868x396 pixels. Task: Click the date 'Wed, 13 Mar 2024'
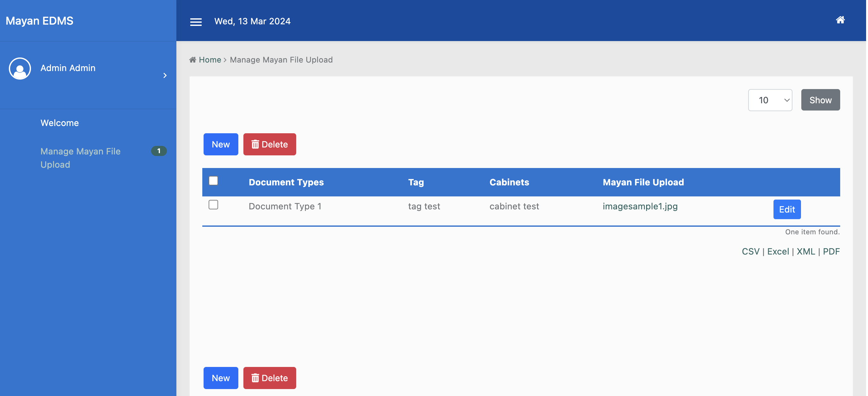pyautogui.click(x=252, y=21)
